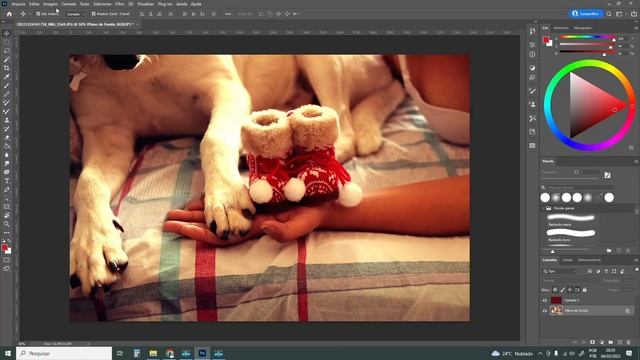
Task: Open Photoshop from the Windows taskbar
Action: pyautogui.click(x=202, y=353)
